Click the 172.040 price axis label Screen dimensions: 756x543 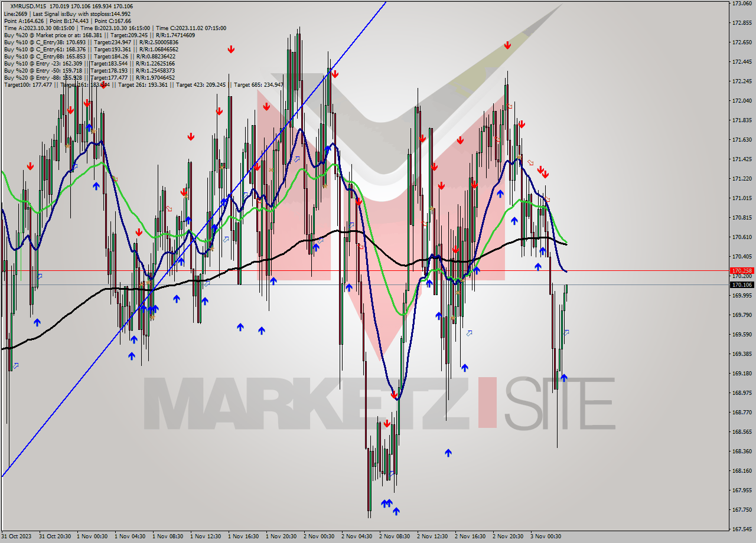(x=742, y=101)
